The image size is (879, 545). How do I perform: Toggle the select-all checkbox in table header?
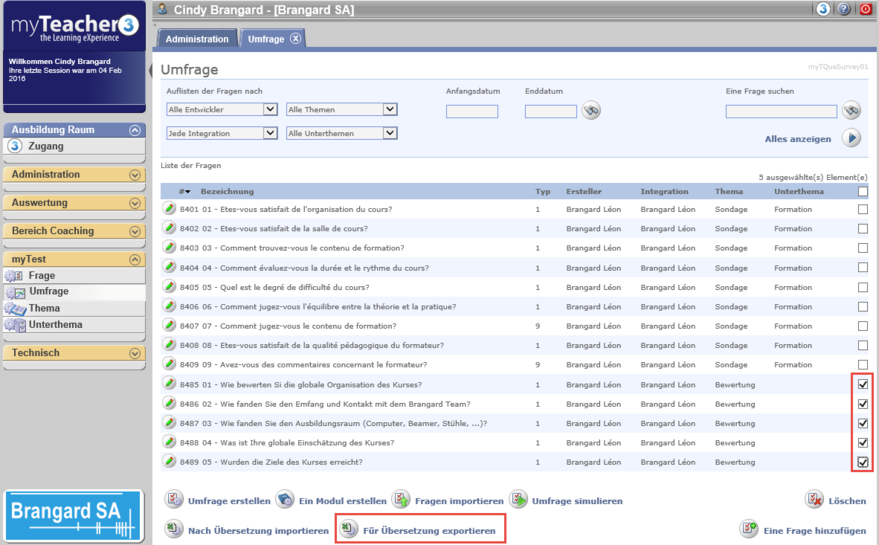pos(863,191)
